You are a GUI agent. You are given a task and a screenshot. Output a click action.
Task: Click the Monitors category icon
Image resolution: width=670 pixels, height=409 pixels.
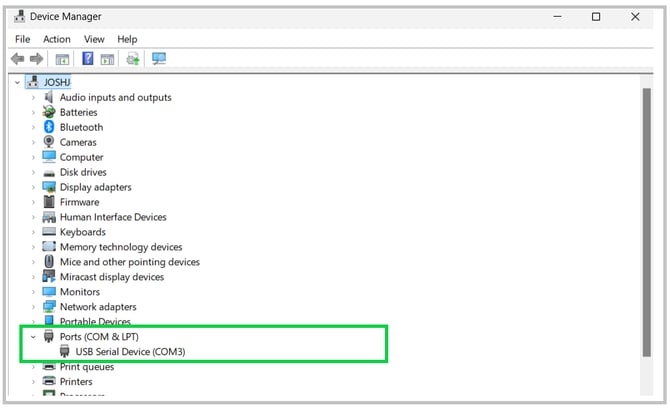click(49, 291)
